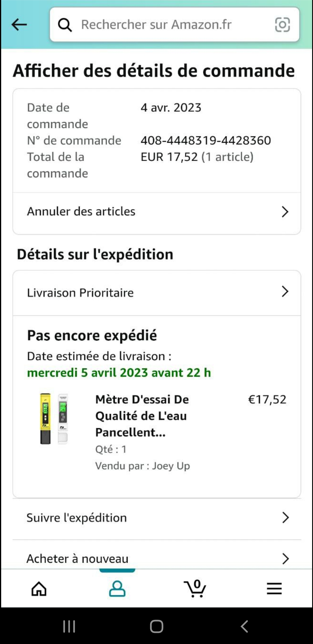Image resolution: width=313 pixels, height=644 pixels.
Task: Expand the Livraison Prioritaire chevron
Action: (285, 292)
